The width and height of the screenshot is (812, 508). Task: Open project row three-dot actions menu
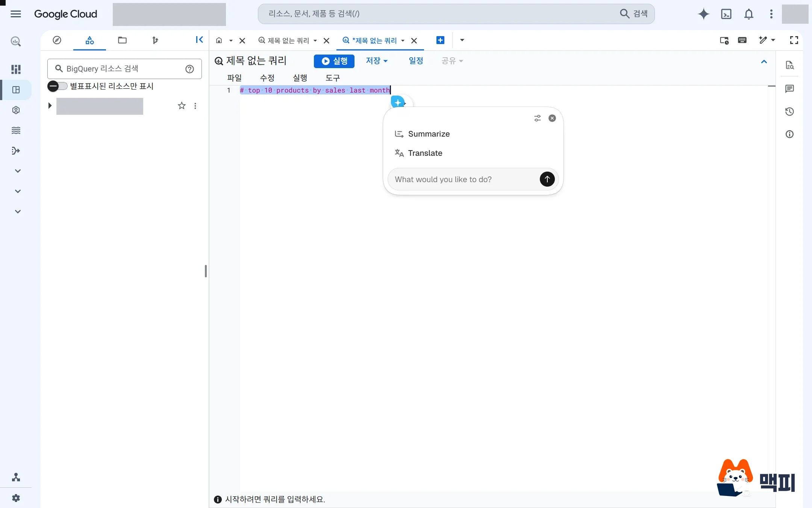(195, 106)
